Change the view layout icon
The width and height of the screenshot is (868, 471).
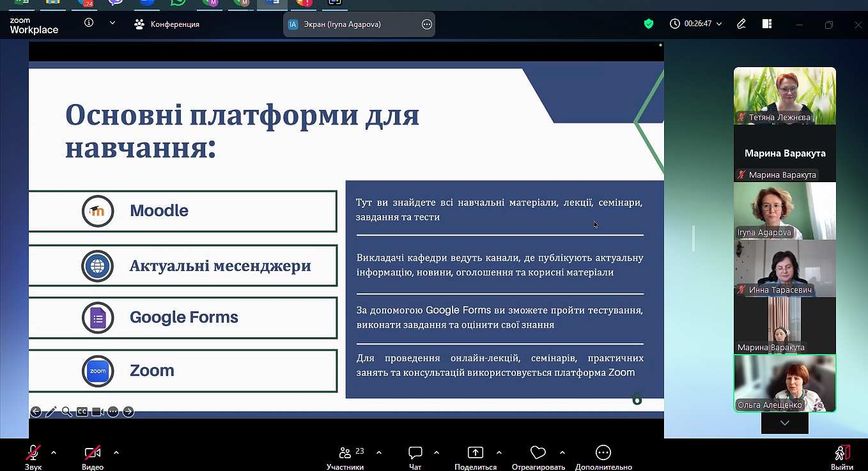(767, 24)
